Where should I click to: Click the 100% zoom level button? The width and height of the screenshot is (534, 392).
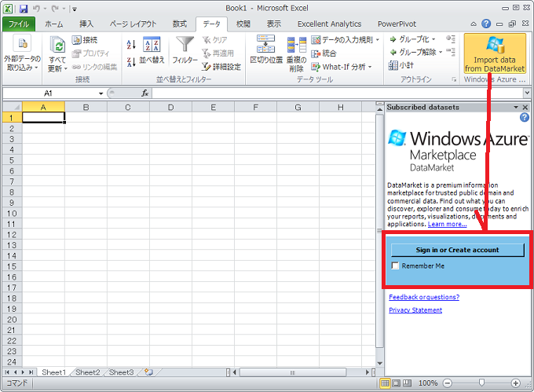pyautogui.click(x=428, y=383)
